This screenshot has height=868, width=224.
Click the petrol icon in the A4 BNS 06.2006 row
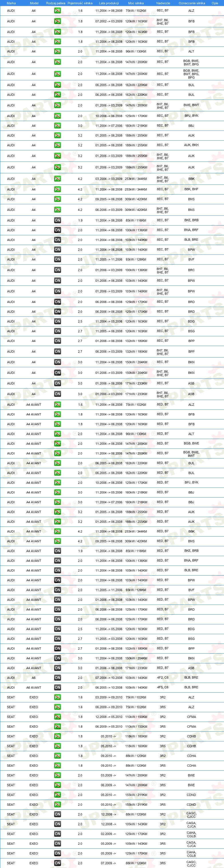[x=58, y=209]
